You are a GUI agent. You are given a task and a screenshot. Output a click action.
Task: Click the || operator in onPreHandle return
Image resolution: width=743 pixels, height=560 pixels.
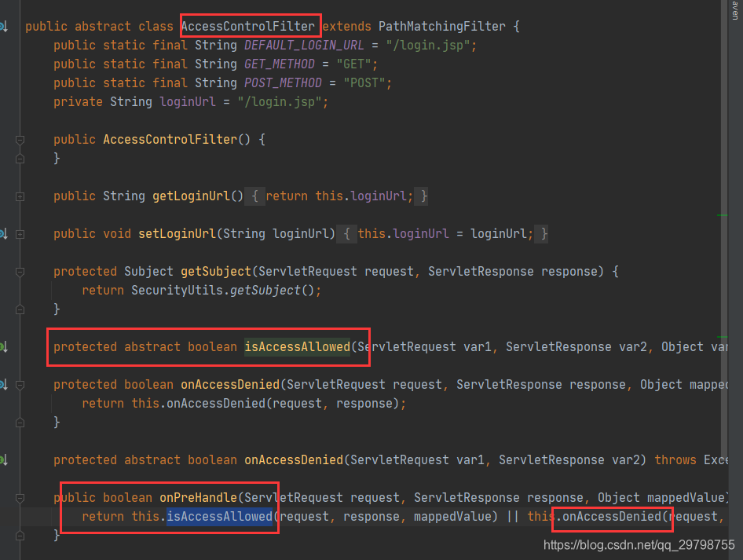(x=513, y=517)
